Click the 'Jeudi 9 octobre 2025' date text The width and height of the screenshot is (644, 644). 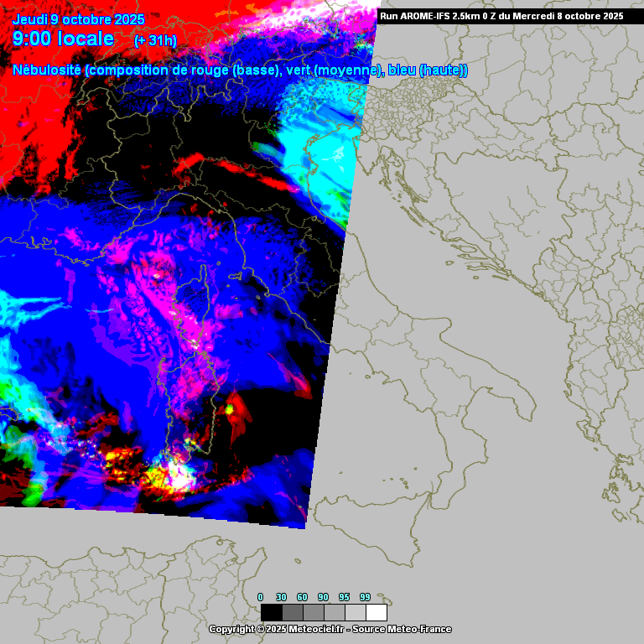tap(78, 19)
